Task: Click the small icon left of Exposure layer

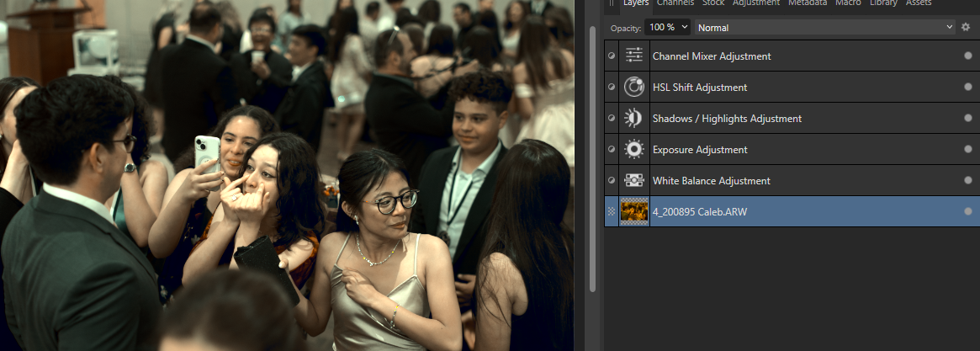Action: [x=612, y=150]
